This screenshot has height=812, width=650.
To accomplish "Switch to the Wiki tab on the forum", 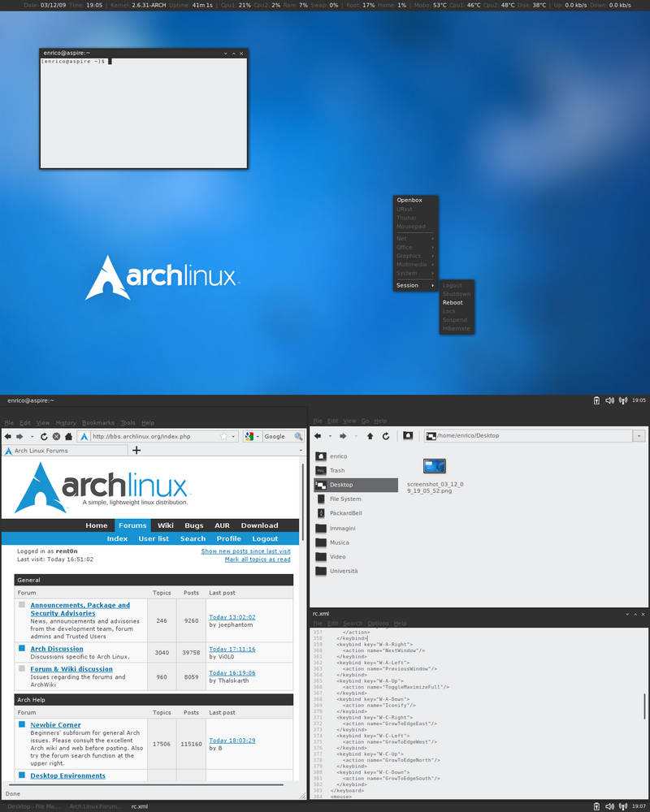I will tap(166, 525).
